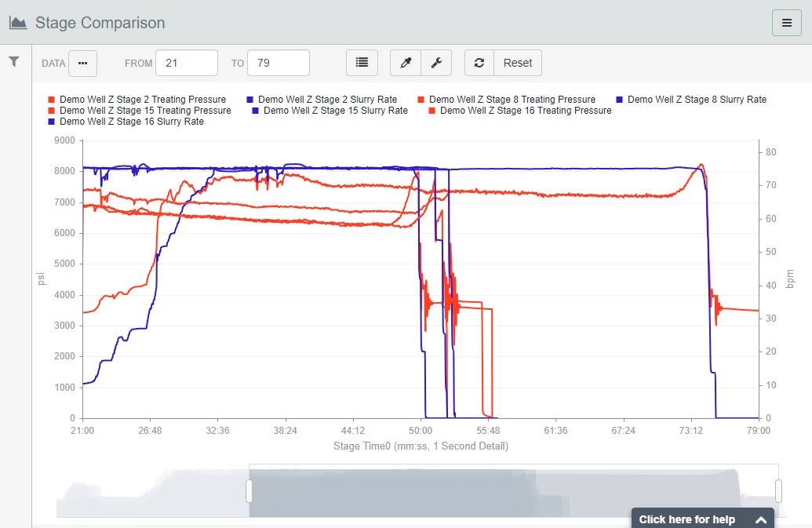Click the bpm axis label
Screen dimensions: 812x528
point(790,279)
